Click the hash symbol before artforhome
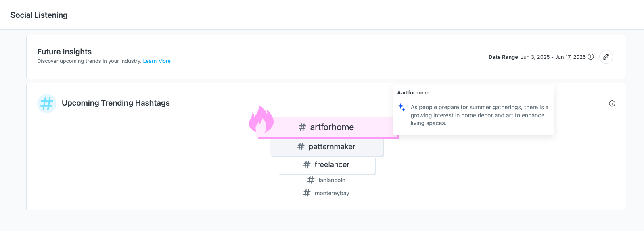This screenshot has width=644, height=231. click(302, 127)
